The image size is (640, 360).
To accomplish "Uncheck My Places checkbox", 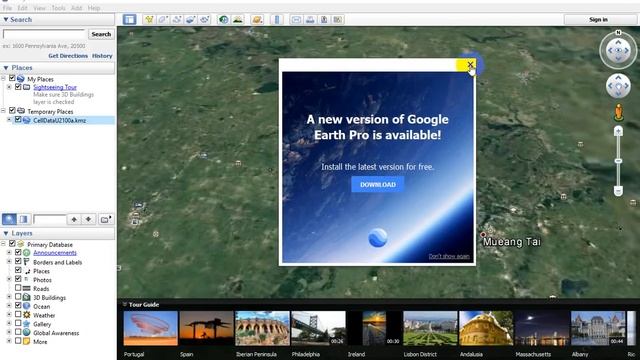I will click(12, 78).
